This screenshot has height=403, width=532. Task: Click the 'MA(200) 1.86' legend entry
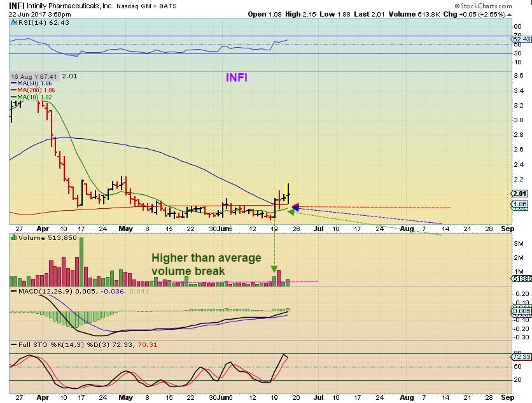tap(33, 90)
